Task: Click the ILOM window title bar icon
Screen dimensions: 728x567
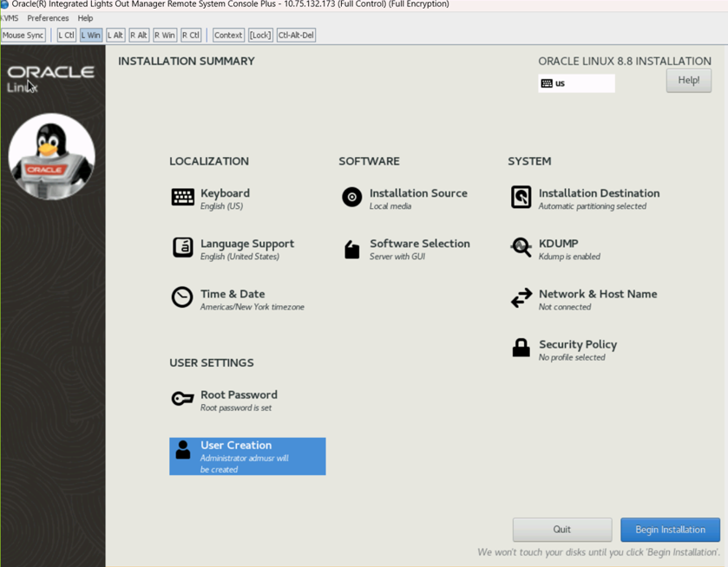Action: point(4,4)
